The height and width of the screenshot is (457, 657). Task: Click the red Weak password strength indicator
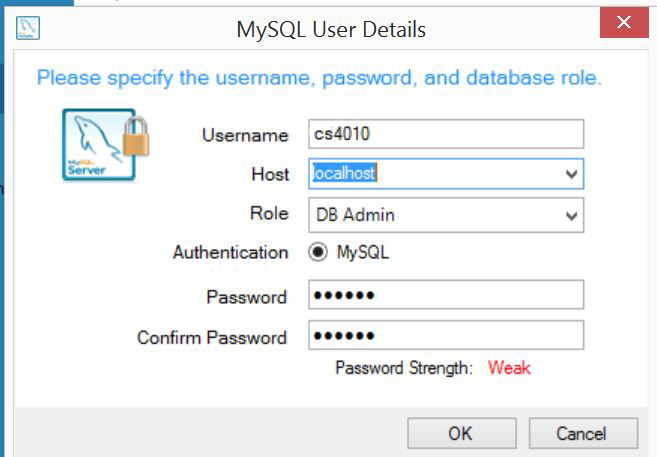coord(509,368)
